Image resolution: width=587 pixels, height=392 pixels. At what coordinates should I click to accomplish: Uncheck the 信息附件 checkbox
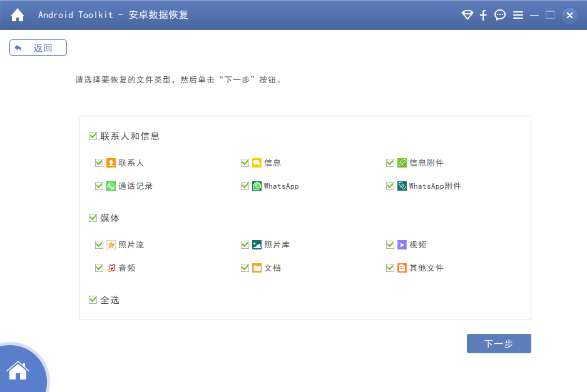click(x=390, y=163)
